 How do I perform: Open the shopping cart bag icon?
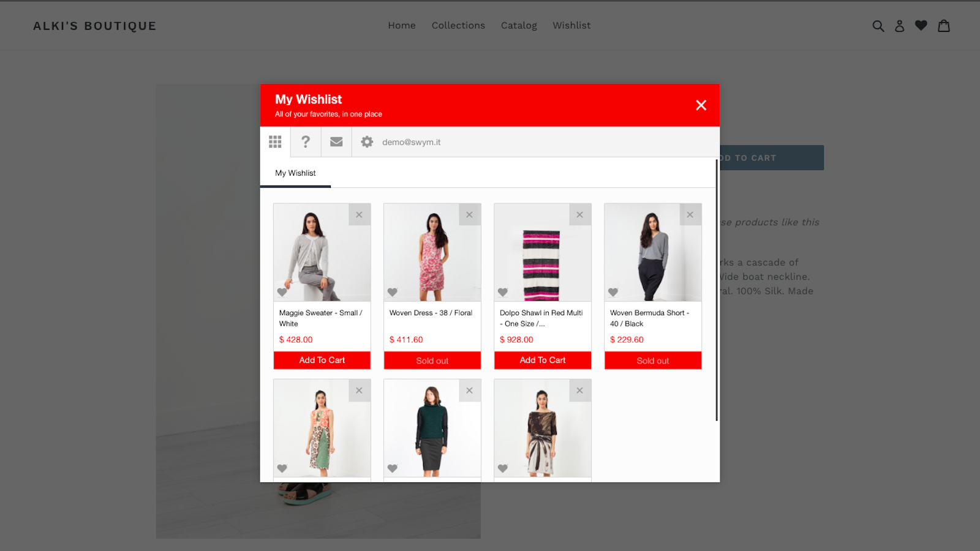[944, 26]
